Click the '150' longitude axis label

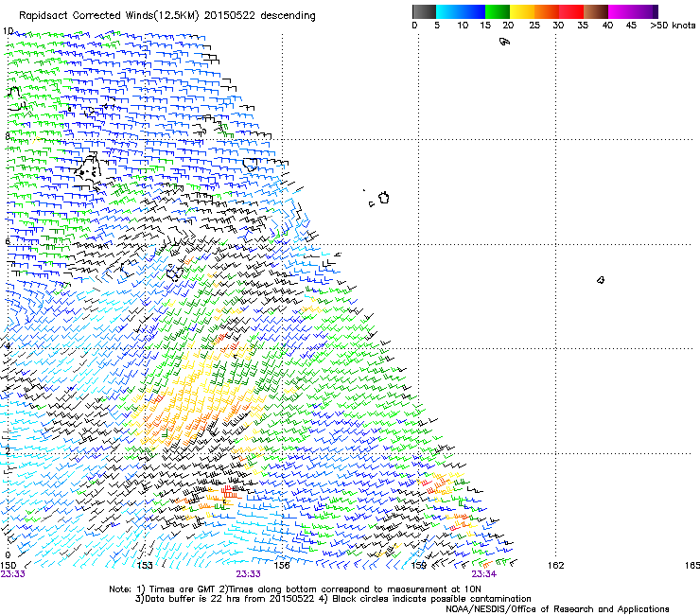click(x=8, y=566)
